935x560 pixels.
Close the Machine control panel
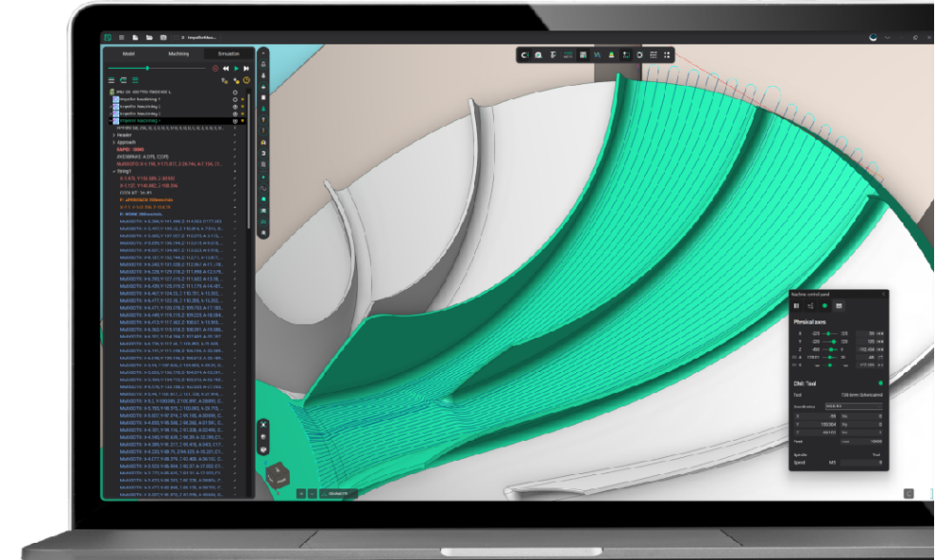coord(883,295)
